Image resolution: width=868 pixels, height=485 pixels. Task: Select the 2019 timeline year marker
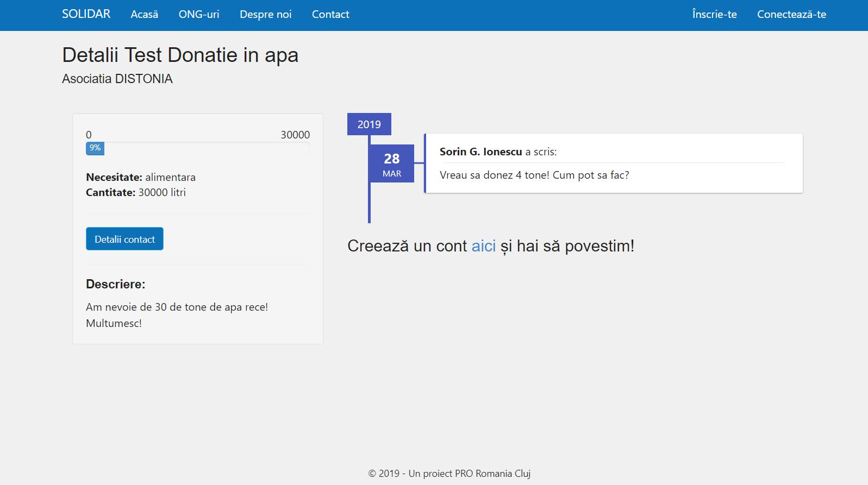[x=369, y=124]
